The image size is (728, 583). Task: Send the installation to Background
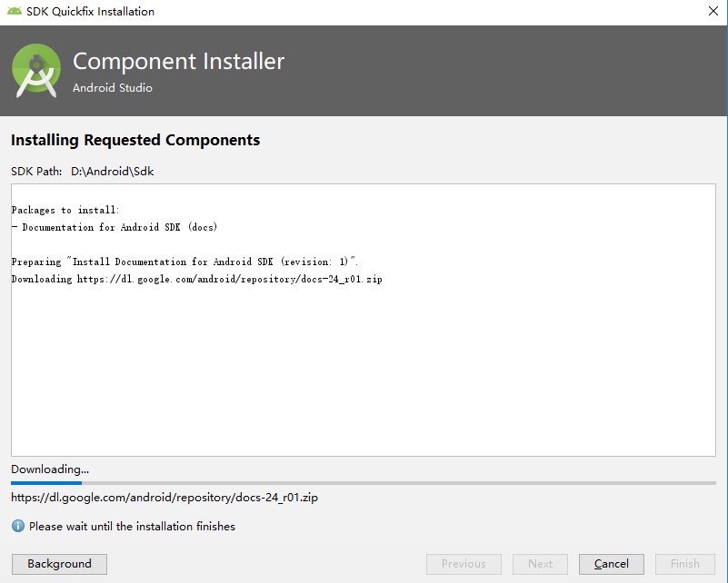coord(59,564)
